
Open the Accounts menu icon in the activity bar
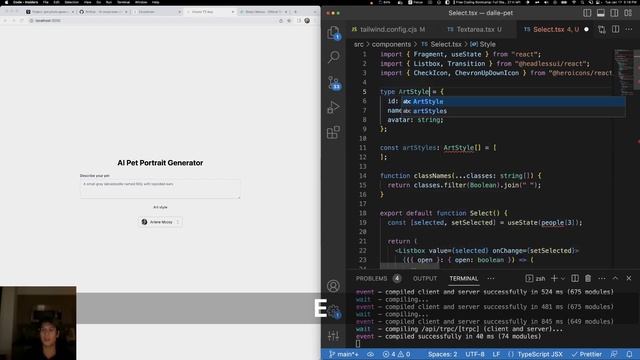(x=333, y=286)
